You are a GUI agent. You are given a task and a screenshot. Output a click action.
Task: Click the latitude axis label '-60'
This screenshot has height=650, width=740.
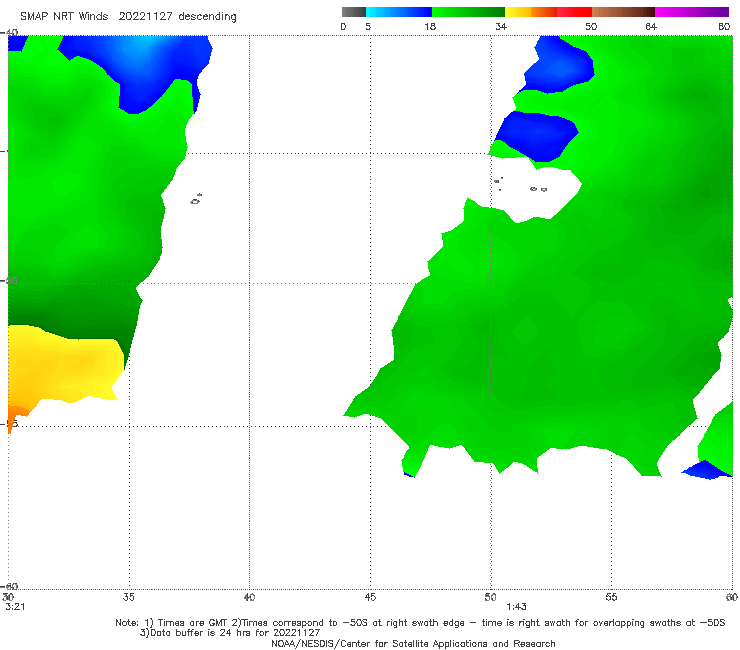click(x=9, y=586)
